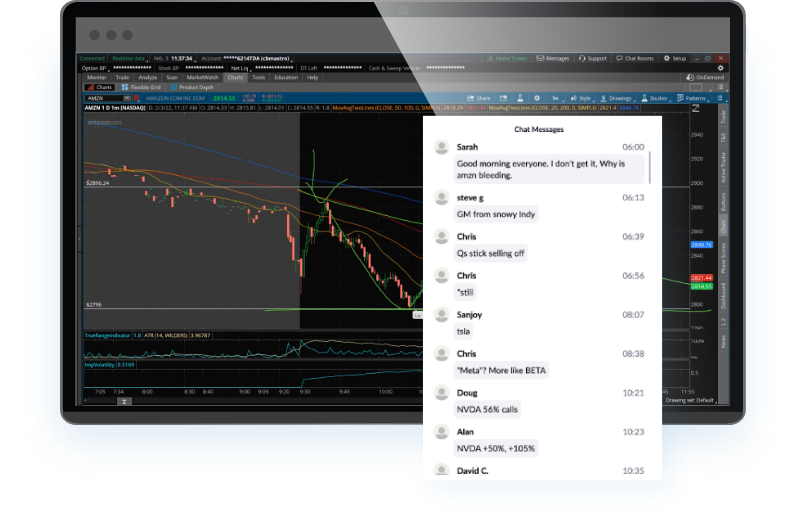The image size is (803, 528).
Task: Open the Home Screen button
Action: [507, 58]
